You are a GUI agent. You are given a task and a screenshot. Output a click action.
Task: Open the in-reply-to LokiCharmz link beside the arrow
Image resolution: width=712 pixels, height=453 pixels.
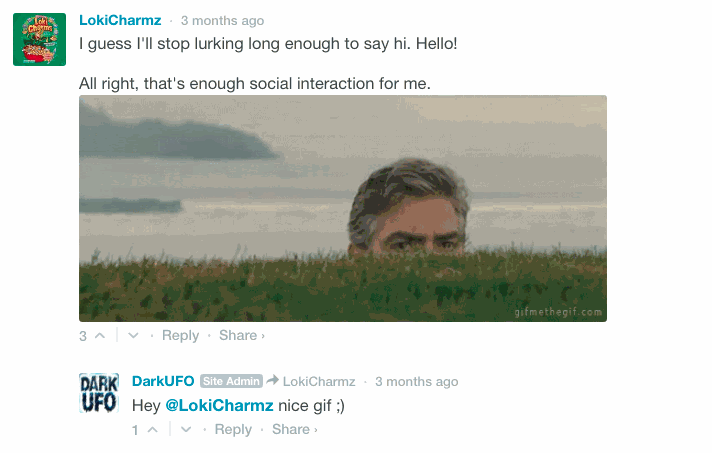click(318, 381)
